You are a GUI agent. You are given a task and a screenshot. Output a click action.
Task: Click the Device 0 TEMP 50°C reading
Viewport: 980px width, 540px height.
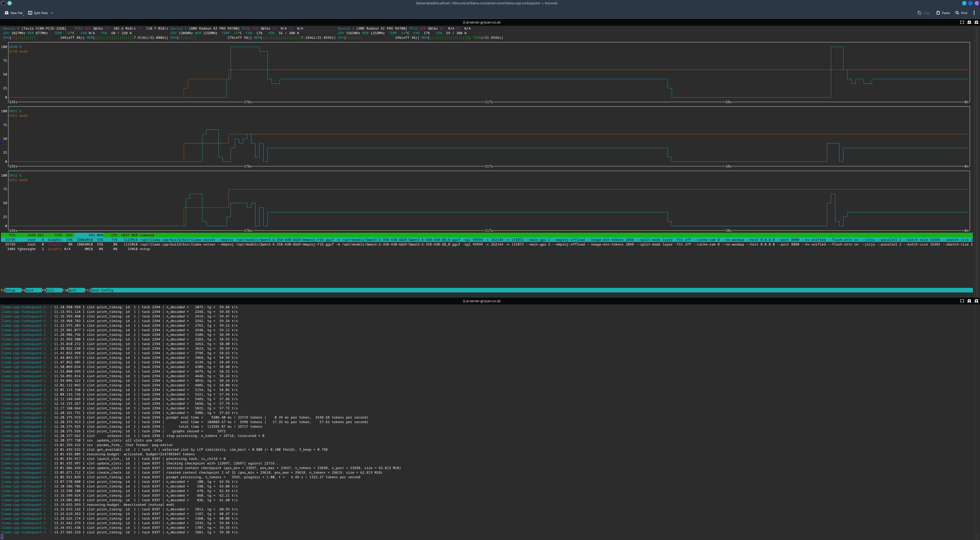(64, 33)
